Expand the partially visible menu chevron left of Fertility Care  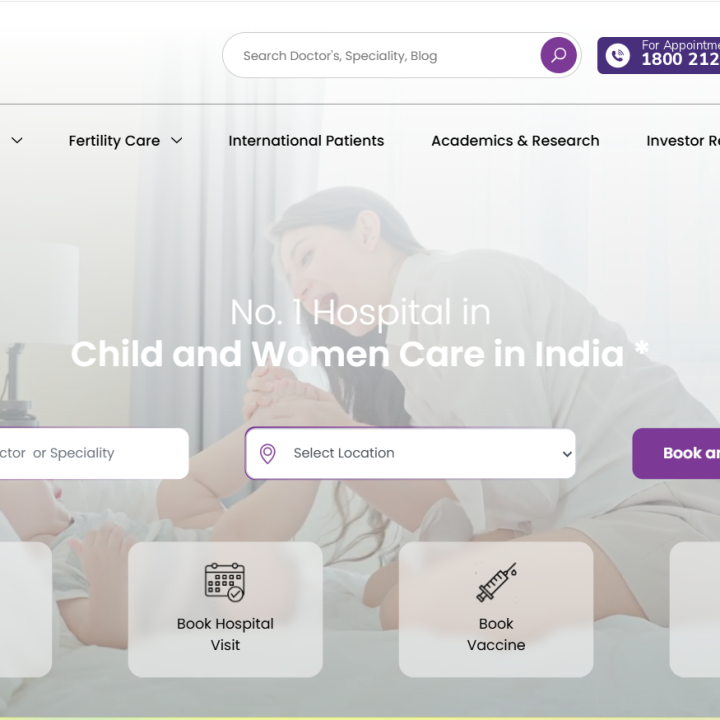point(17,141)
